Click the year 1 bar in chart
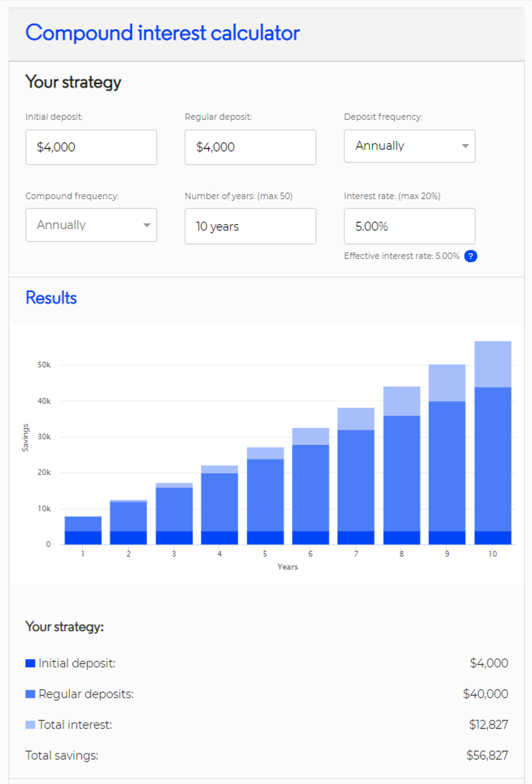Screen dimensions: 532x784 click(83, 531)
